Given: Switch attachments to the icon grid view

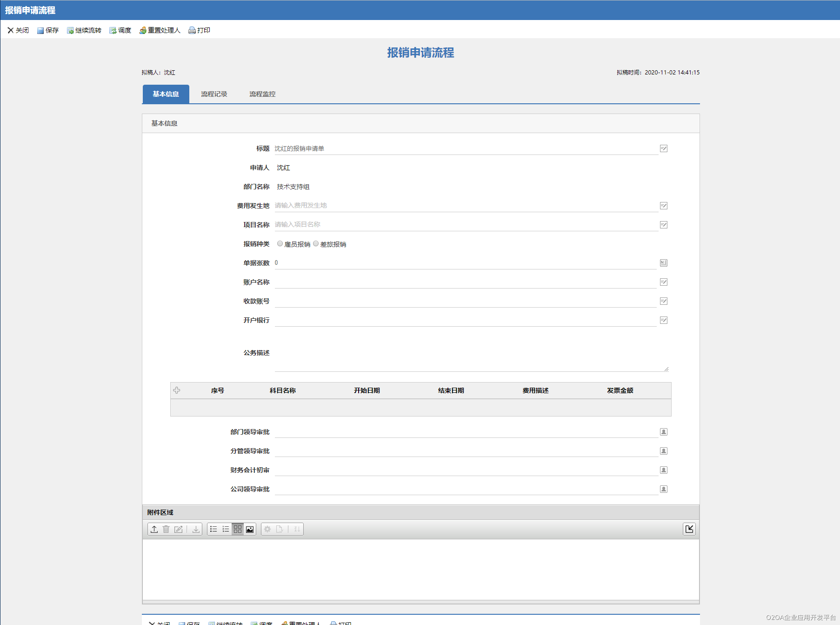Looking at the screenshot, I should (x=238, y=529).
